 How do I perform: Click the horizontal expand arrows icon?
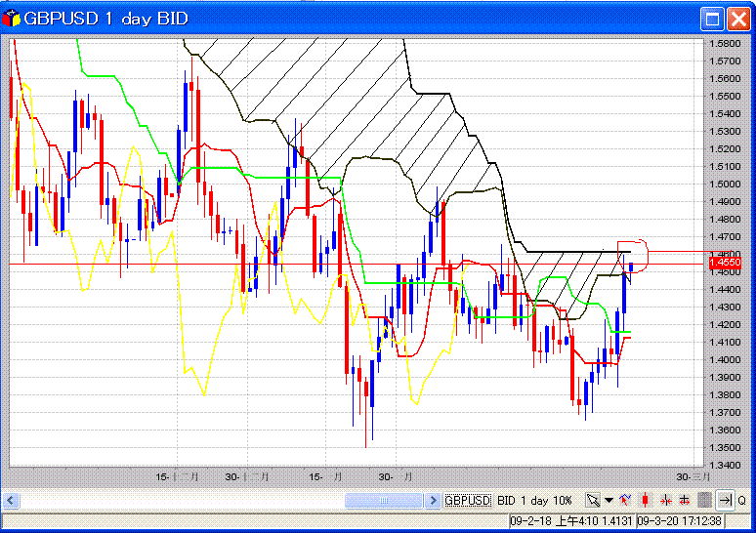coord(684,500)
